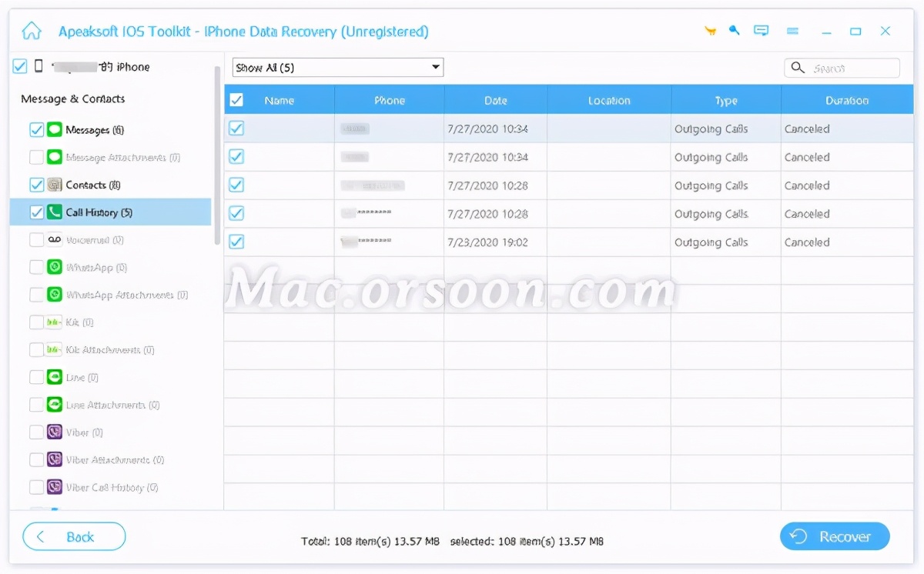This screenshot has width=924, height=574.
Task: Check the Kik Attachments checkbox
Action: [36, 349]
